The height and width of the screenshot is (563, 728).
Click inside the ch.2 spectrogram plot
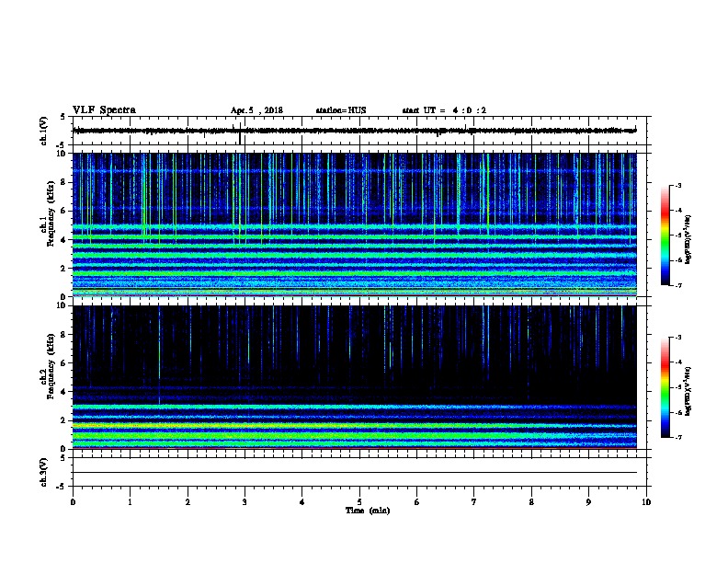pos(355,377)
